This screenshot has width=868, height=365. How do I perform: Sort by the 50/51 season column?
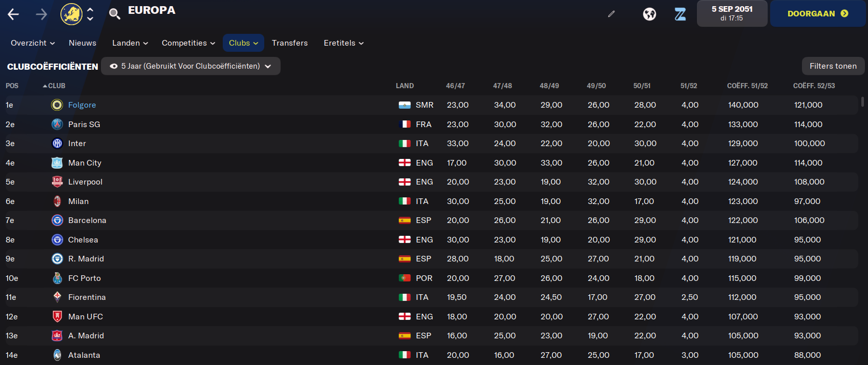tap(642, 86)
